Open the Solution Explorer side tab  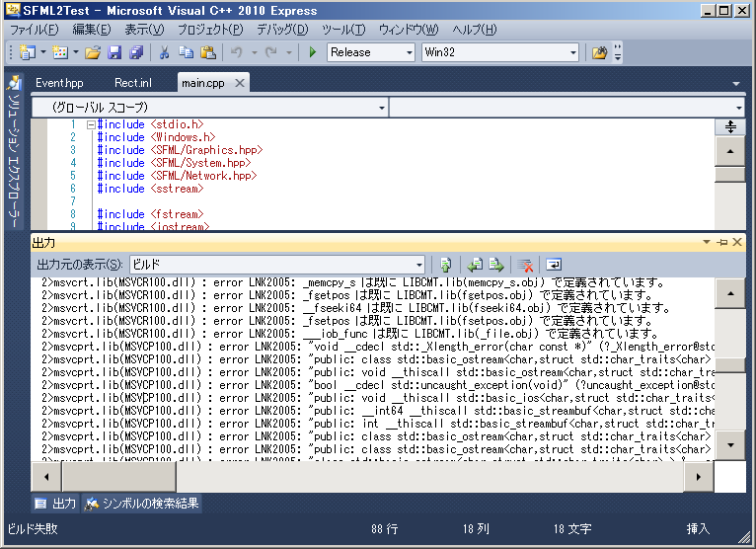[x=15, y=151]
